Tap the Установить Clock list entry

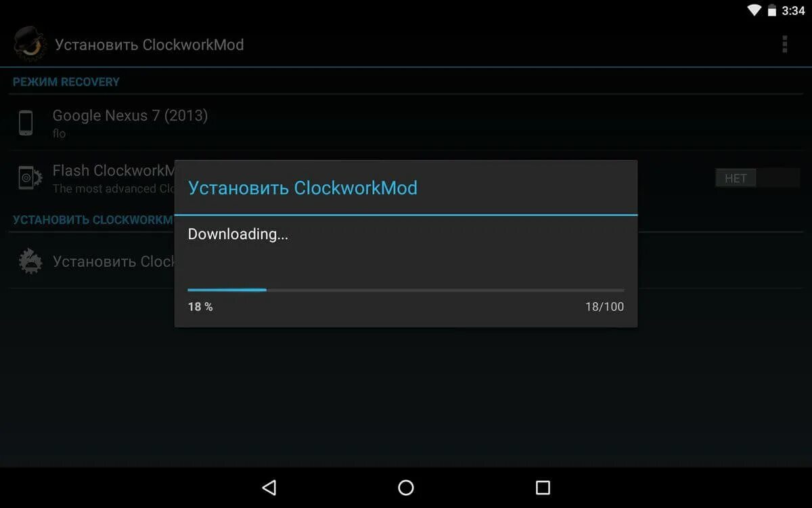pos(406,261)
